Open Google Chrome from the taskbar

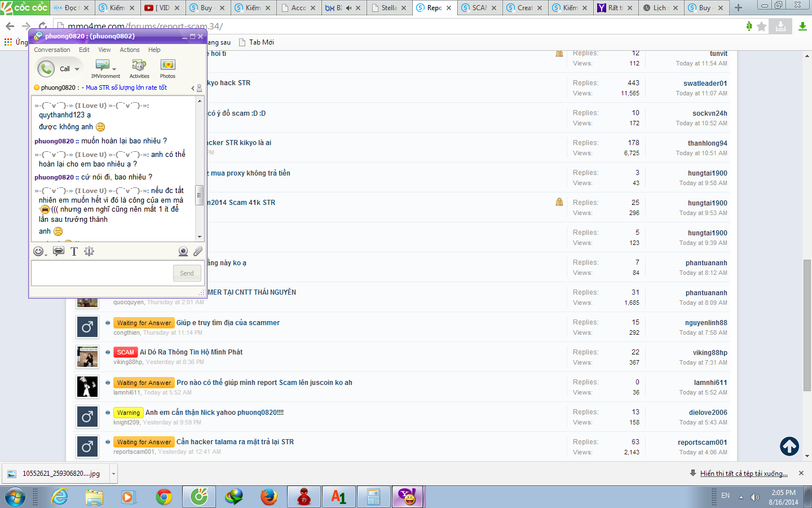coord(164,497)
